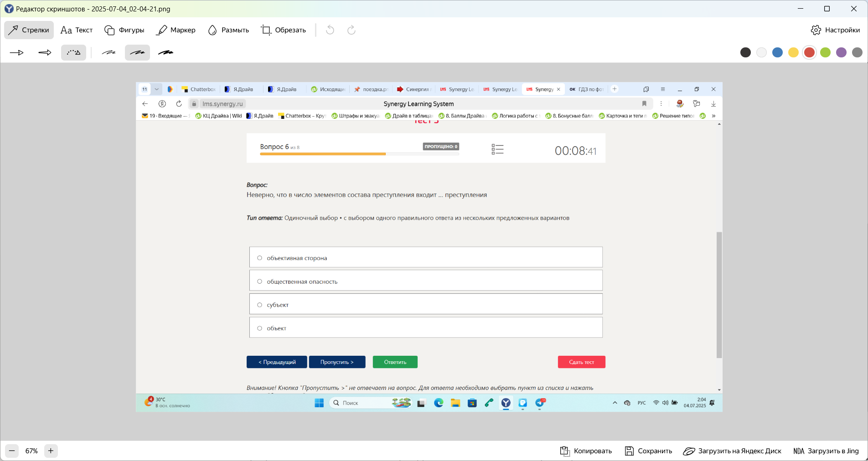Pick the blue color swatch
The height and width of the screenshot is (461, 868).
point(778,52)
